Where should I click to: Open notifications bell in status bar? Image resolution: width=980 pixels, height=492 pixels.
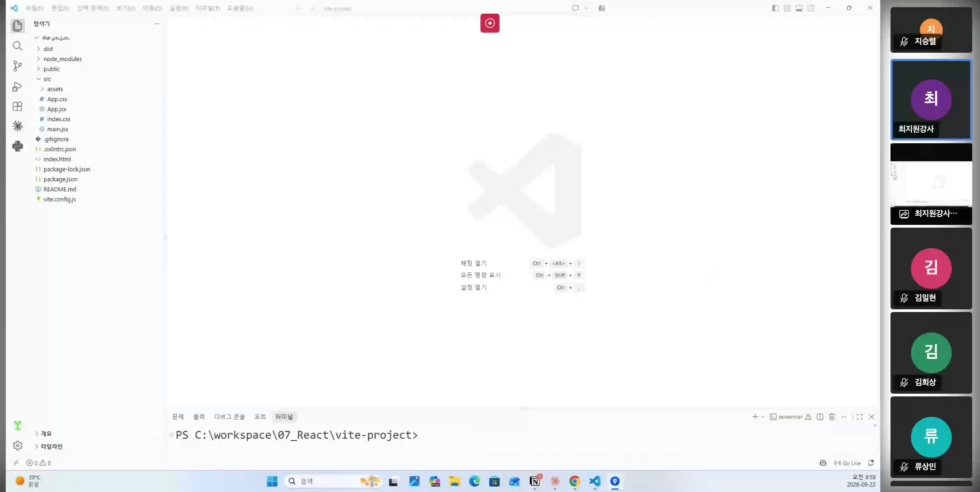tap(870, 463)
